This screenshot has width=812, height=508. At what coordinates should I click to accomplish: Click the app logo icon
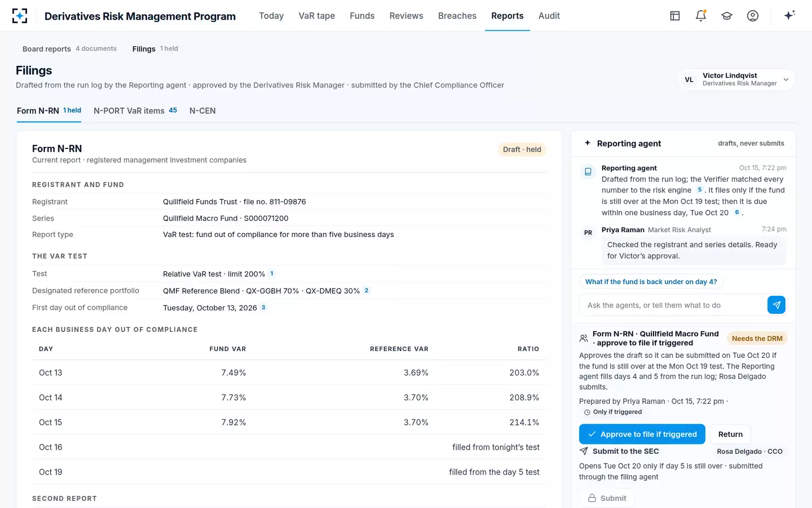point(20,16)
